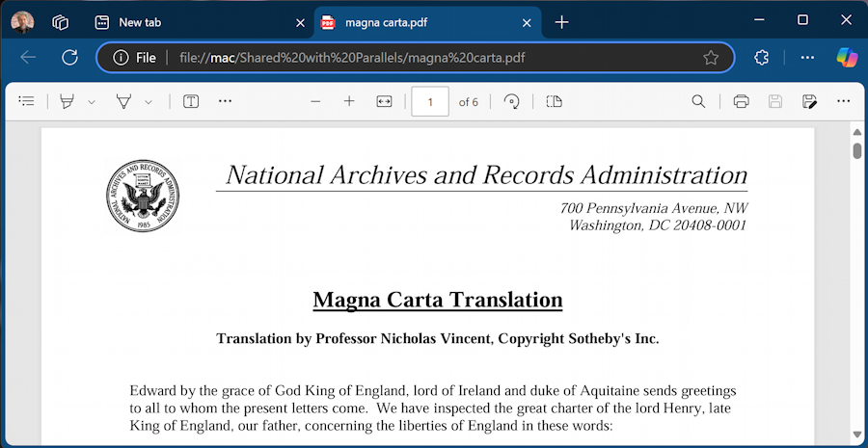Screen dimensions: 868x448
Task: Click the browser Back arrow
Action: tap(28, 57)
